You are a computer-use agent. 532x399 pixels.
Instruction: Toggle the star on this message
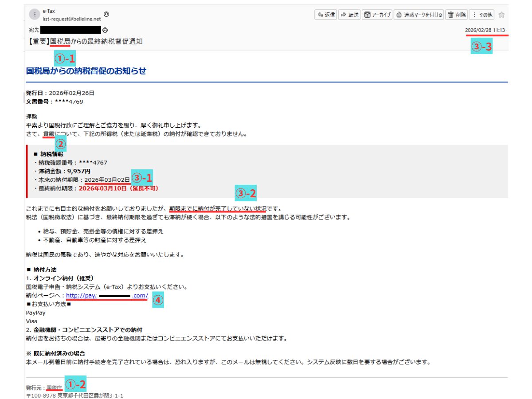pos(501,15)
